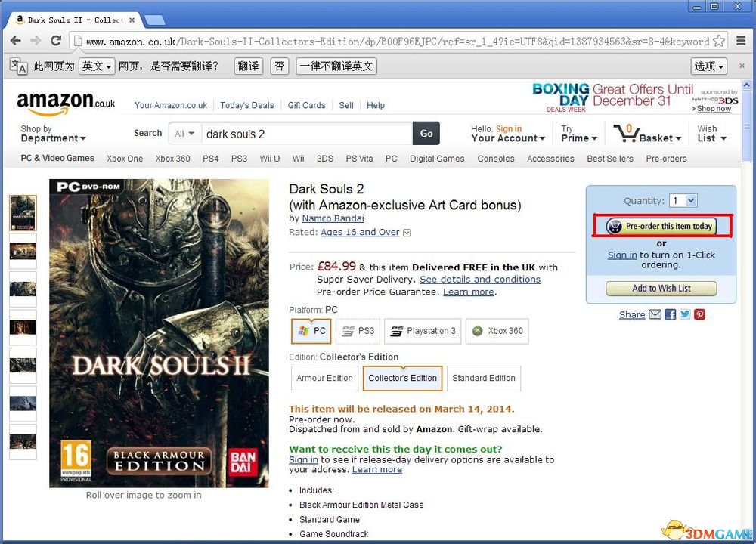Open Pre-orders section
756x544 pixels.
click(666, 159)
